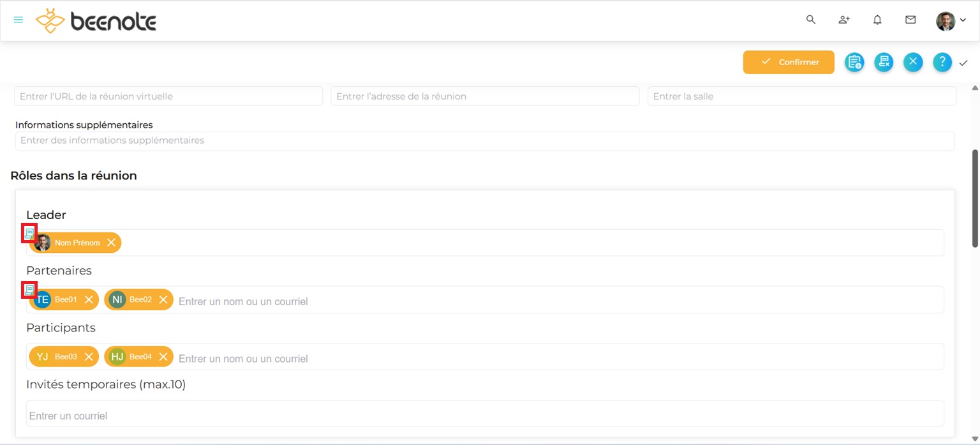This screenshot has width=980, height=445.
Task: Open the hamburger menu beside the Beenote logo
Action: [x=19, y=20]
